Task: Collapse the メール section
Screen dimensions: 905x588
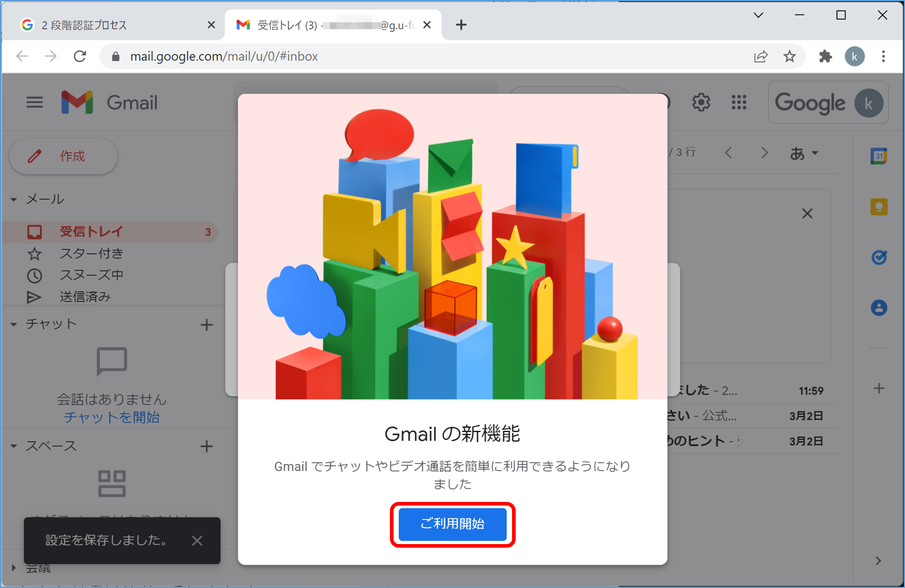Action: pos(13,199)
